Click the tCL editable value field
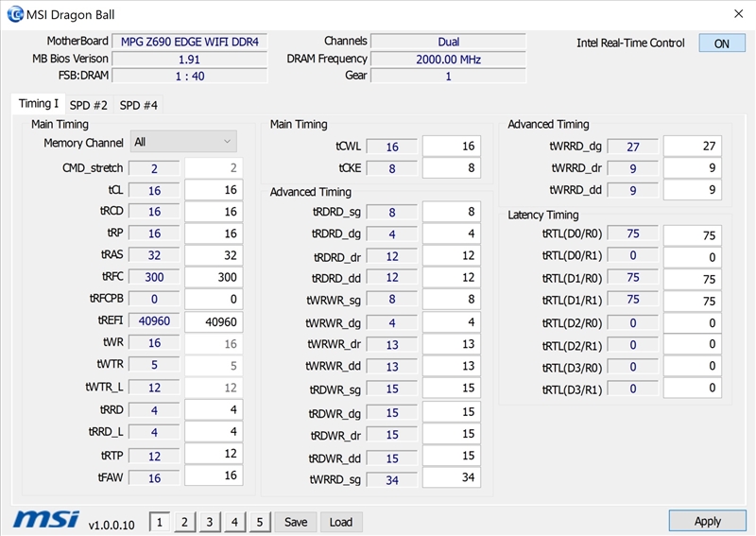The height and width of the screenshot is (536, 756). (214, 190)
